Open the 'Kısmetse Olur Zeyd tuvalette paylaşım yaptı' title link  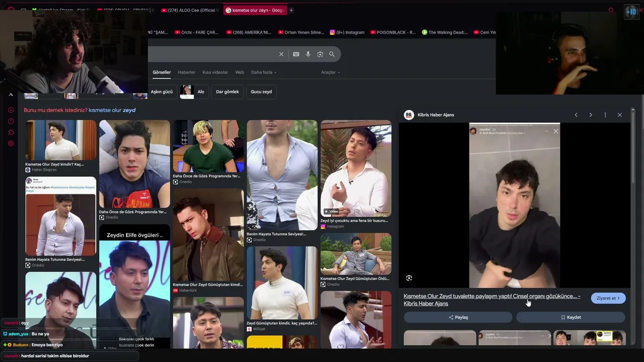pos(492,300)
